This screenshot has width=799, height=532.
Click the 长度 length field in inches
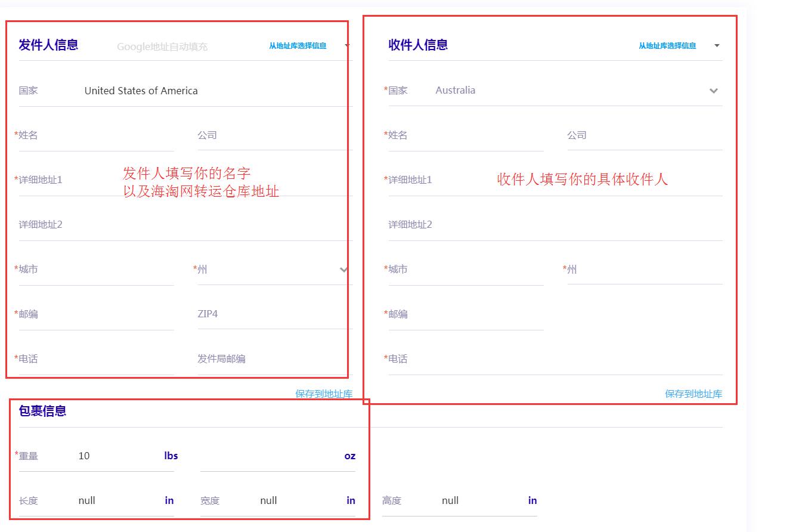[x=97, y=501]
